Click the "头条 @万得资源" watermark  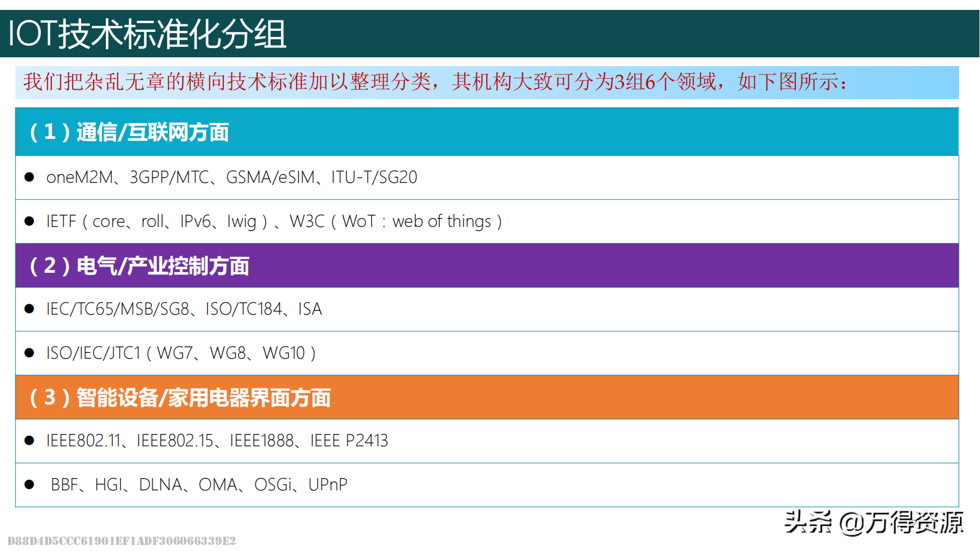point(874,522)
